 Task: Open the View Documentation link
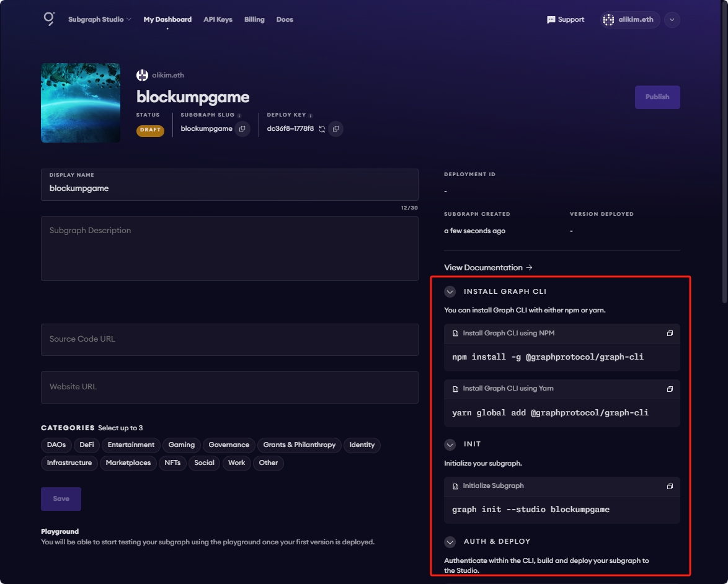click(488, 268)
